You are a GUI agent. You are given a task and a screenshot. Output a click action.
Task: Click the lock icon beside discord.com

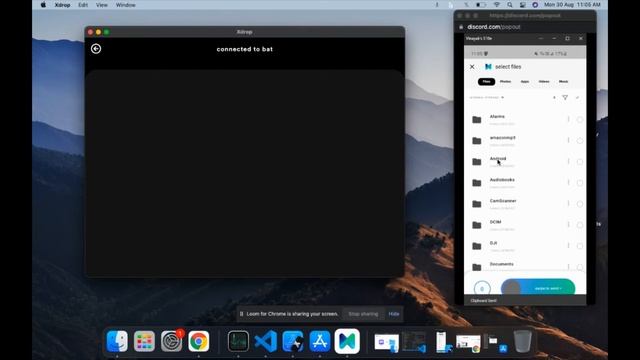click(461, 27)
